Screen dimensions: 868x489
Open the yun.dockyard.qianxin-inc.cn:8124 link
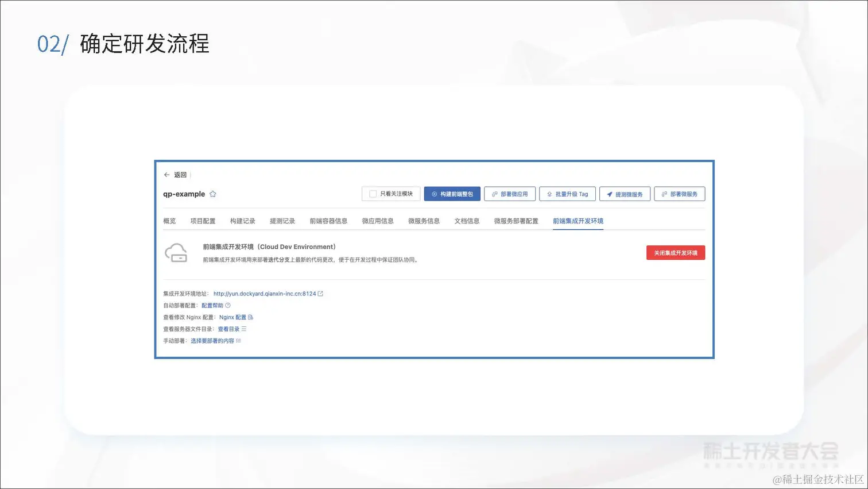click(x=265, y=294)
